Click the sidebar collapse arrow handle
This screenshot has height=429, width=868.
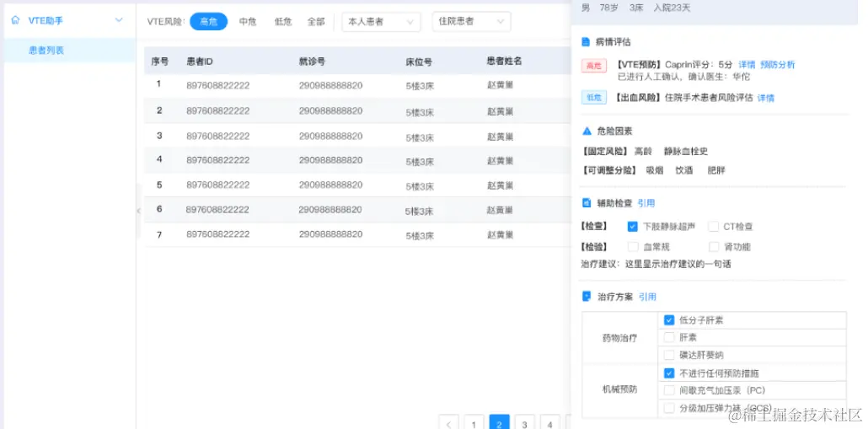[138, 211]
